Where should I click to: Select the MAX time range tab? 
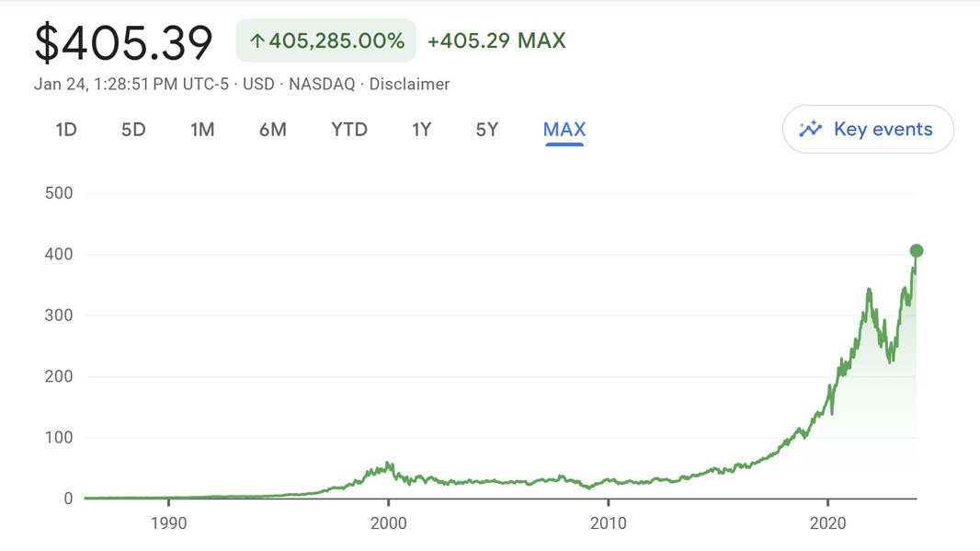564,130
